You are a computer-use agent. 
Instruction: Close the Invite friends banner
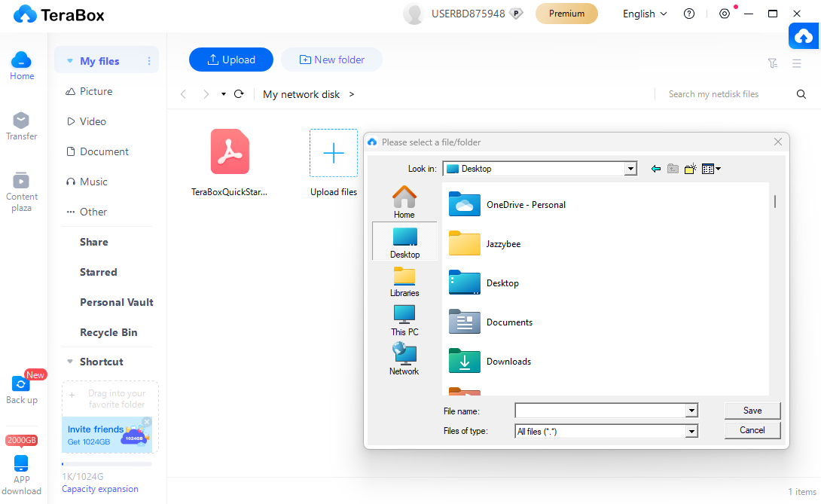[147, 422]
